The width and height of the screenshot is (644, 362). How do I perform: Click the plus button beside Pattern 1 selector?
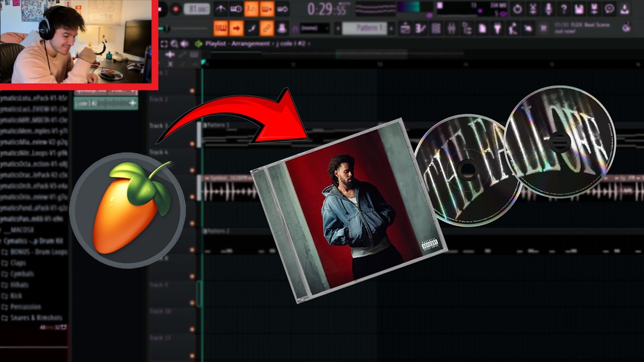tap(391, 28)
